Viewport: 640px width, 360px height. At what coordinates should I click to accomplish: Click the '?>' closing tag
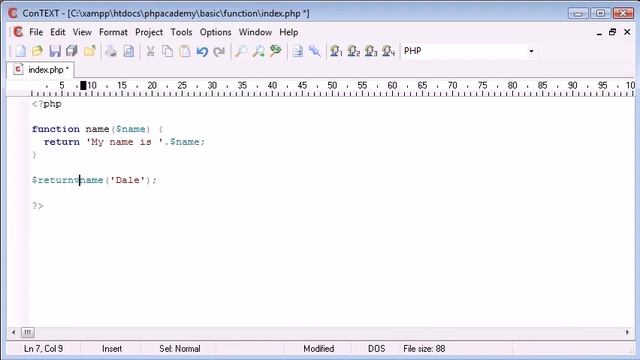pyautogui.click(x=38, y=206)
